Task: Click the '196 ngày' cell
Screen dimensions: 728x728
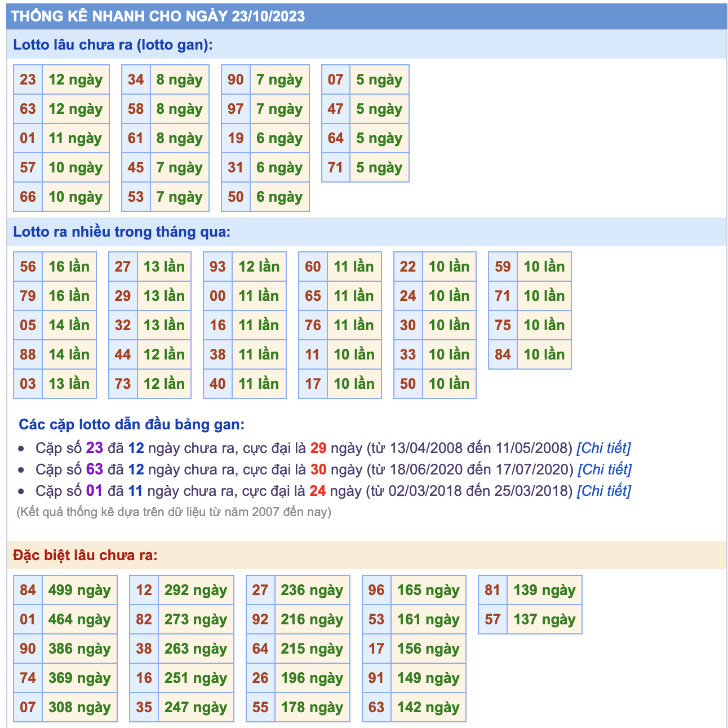Action: [x=312, y=678]
